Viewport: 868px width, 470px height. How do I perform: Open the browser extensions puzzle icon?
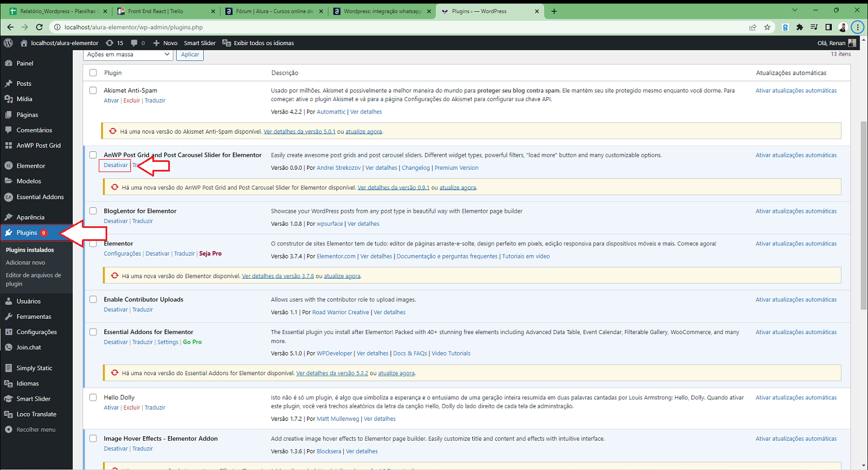[800, 27]
